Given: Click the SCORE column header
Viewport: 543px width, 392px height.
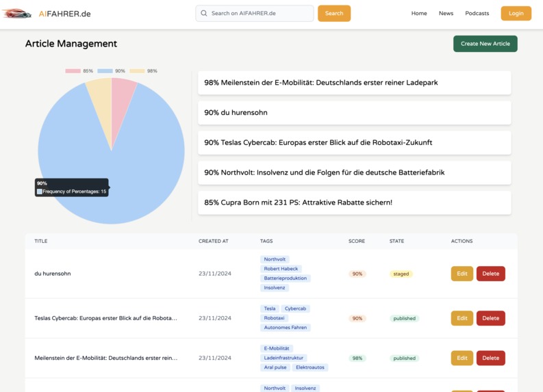Looking at the screenshot, I should click(x=356, y=241).
